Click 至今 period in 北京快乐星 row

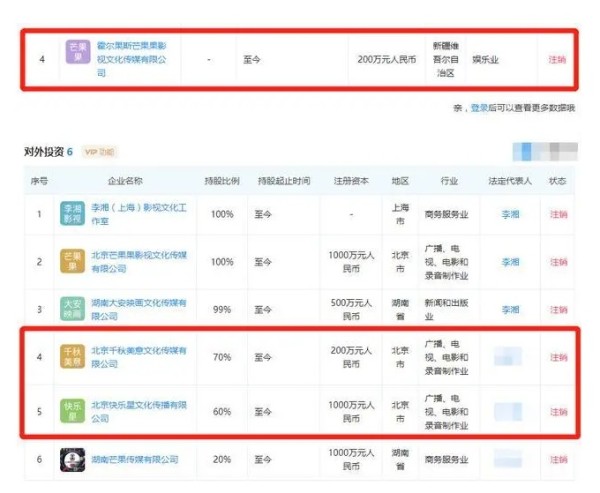(x=263, y=411)
